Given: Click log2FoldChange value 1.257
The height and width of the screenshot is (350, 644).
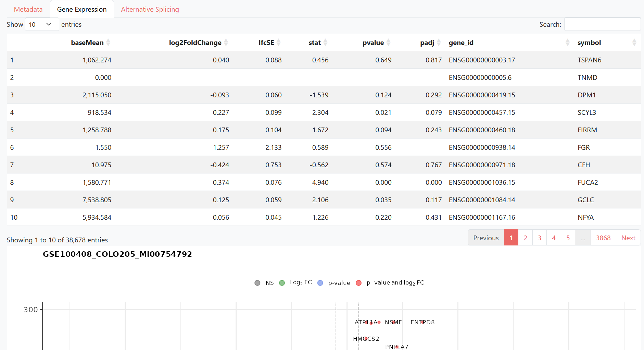Looking at the screenshot, I should 221,147.
